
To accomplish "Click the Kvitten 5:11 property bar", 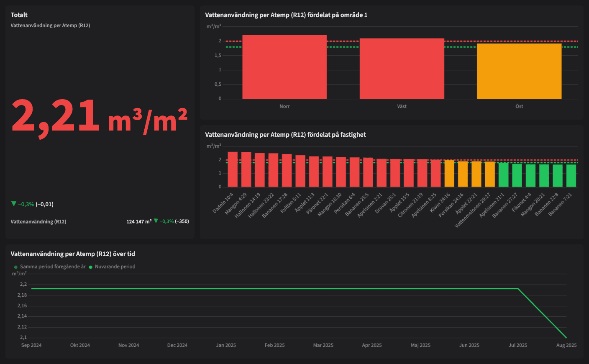I will (x=300, y=171).
